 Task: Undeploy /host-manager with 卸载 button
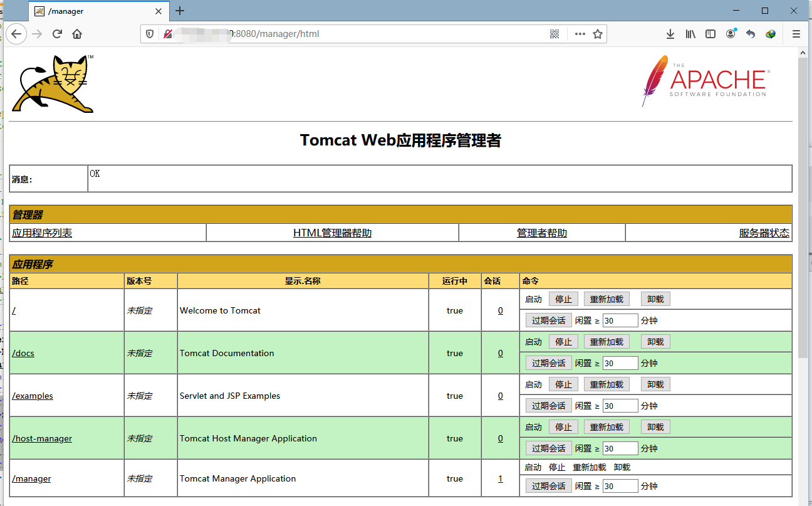click(x=655, y=427)
